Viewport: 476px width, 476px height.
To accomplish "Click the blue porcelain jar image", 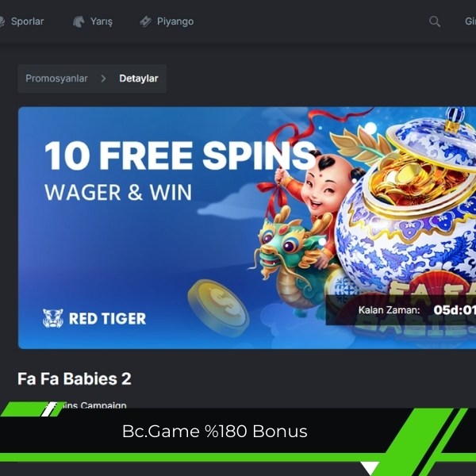I will point(407,205).
